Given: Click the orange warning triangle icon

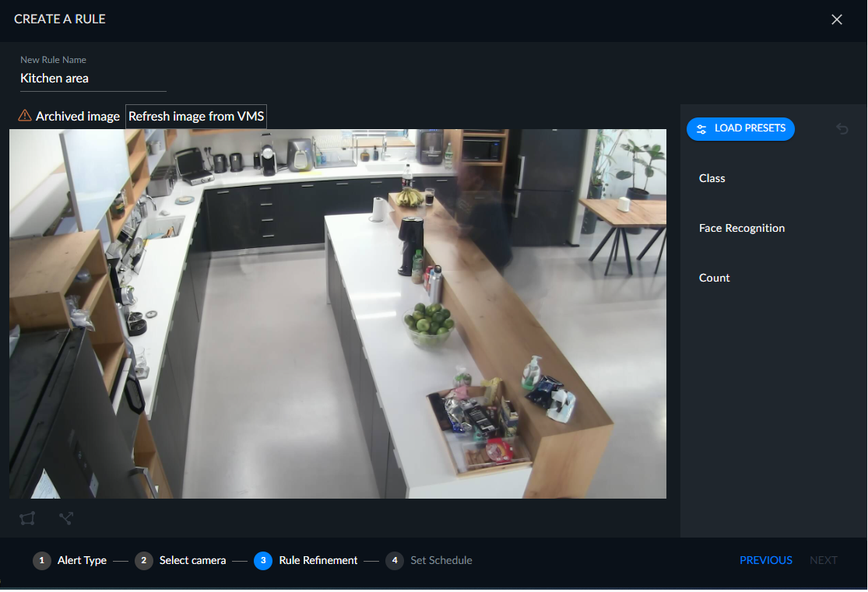Looking at the screenshot, I should pyautogui.click(x=25, y=116).
